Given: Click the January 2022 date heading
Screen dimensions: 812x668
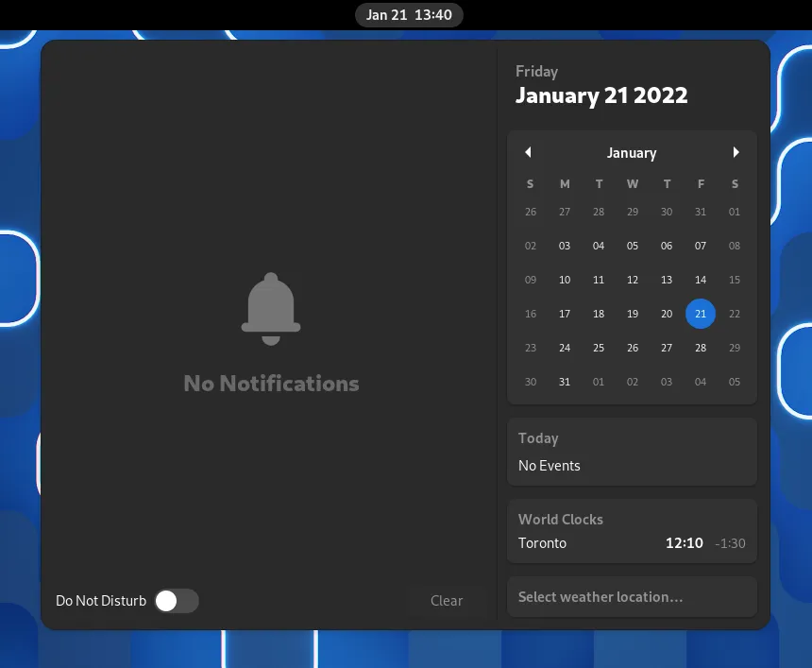Looking at the screenshot, I should click(601, 95).
